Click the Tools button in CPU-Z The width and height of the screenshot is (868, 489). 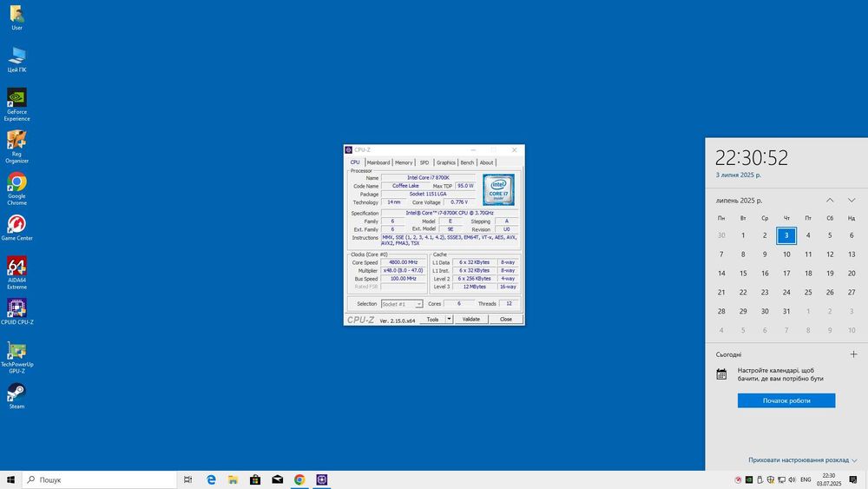(x=433, y=319)
